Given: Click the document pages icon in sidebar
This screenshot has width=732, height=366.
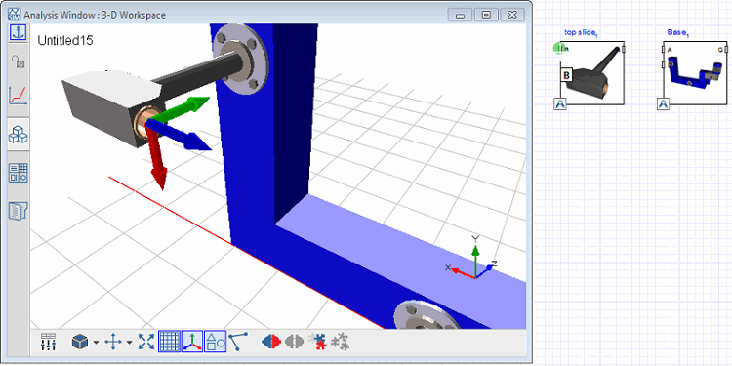Looking at the screenshot, I should (x=18, y=211).
